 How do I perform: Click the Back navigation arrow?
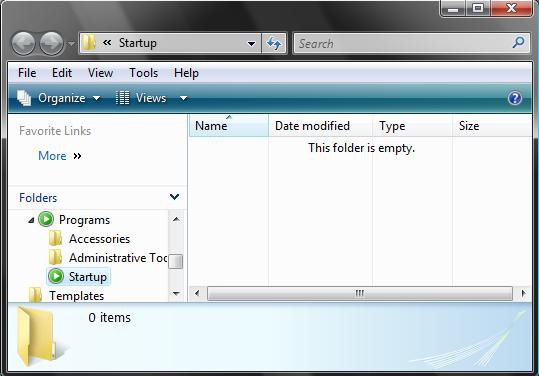pyautogui.click(x=23, y=44)
